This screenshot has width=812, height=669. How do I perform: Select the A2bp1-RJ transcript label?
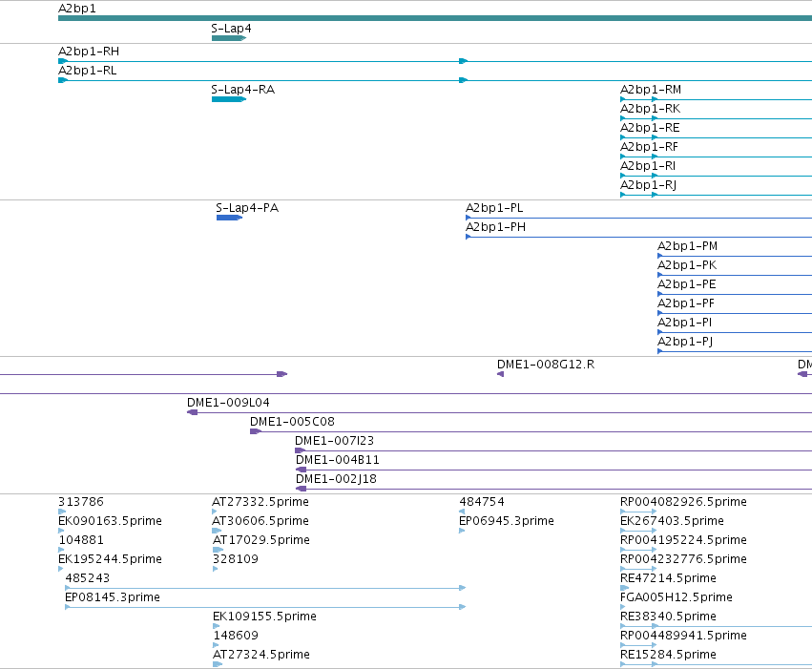click(648, 185)
